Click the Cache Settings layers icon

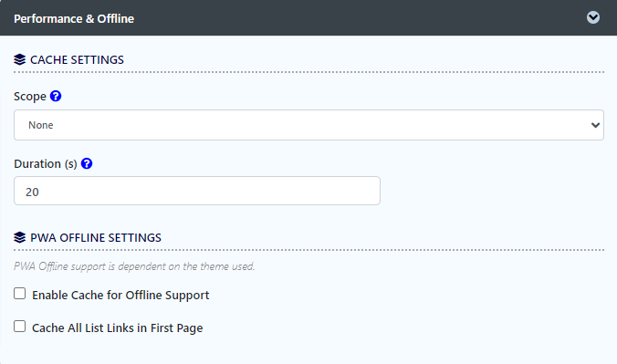(20, 60)
